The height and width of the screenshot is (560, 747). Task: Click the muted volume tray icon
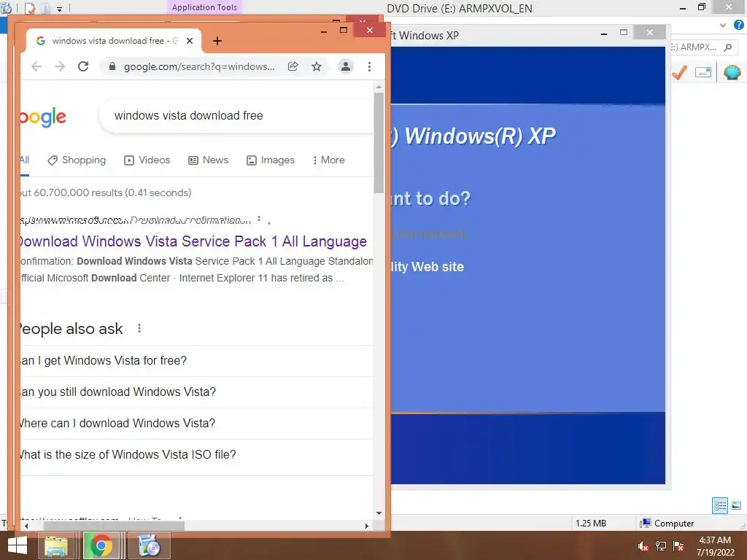point(643,546)
